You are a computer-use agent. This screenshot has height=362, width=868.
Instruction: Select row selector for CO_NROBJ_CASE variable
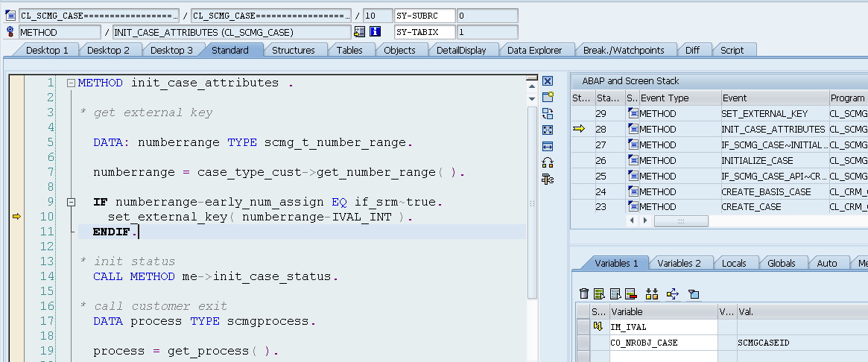click(x=582, y=342)
